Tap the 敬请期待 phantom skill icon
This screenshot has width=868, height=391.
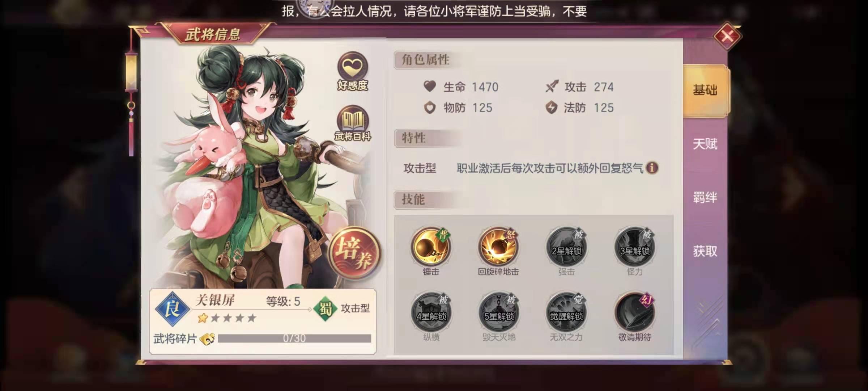coord(634,313)
